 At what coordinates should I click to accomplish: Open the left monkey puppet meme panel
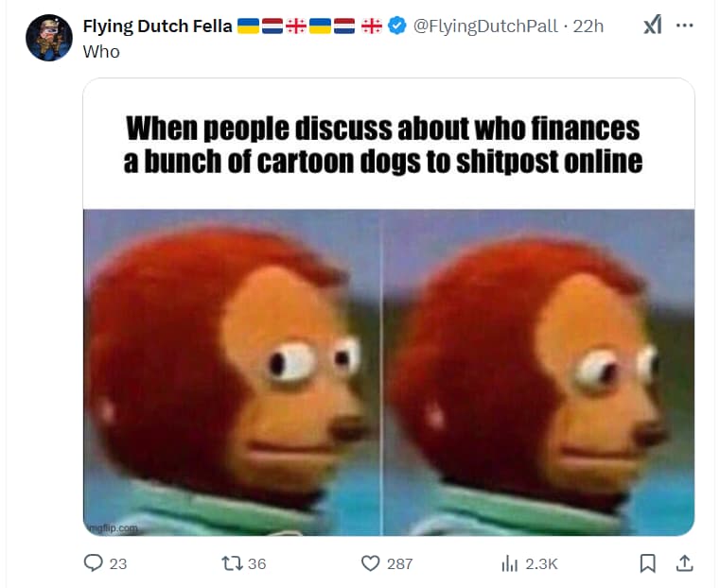coord(233,372)
